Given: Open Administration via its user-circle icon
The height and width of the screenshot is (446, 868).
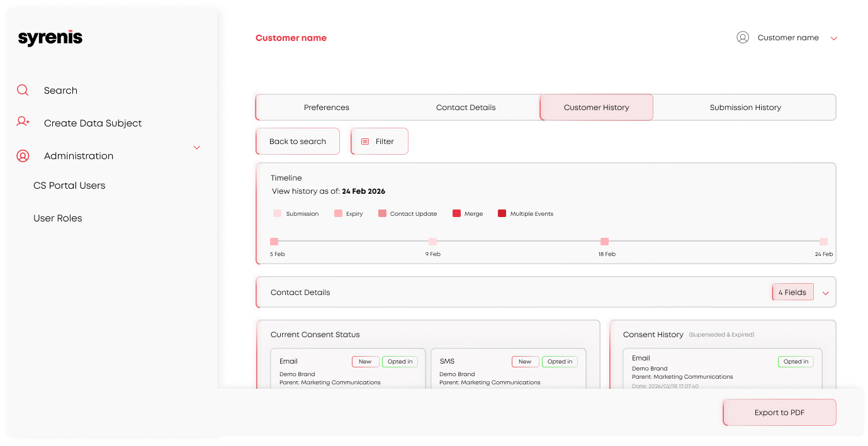Looking at the screenshot, I should tap(22, 155).
